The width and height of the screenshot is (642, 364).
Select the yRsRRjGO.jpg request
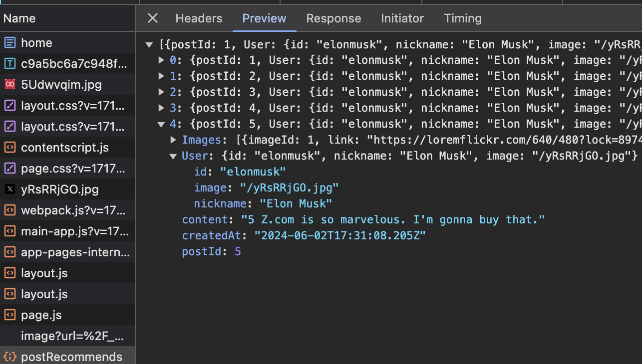pyautogui.click(x=67, y=189)
